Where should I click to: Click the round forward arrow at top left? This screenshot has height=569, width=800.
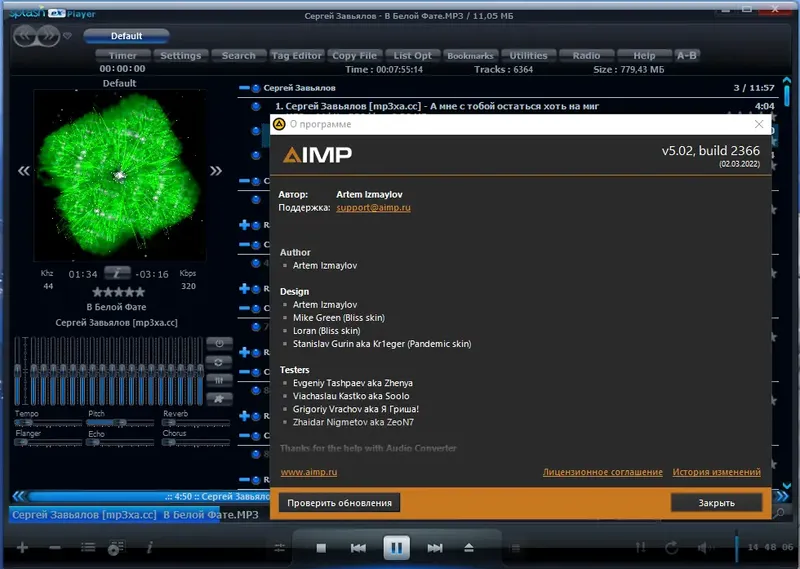(48, 36)
